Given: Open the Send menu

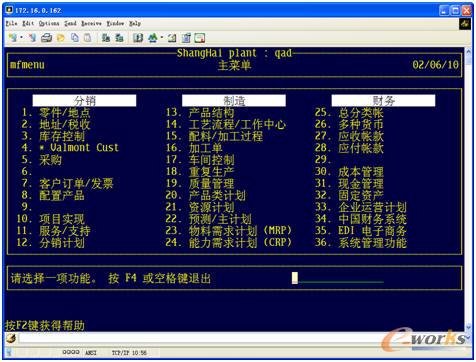Looking at the screenshot, I should point(70,23).
